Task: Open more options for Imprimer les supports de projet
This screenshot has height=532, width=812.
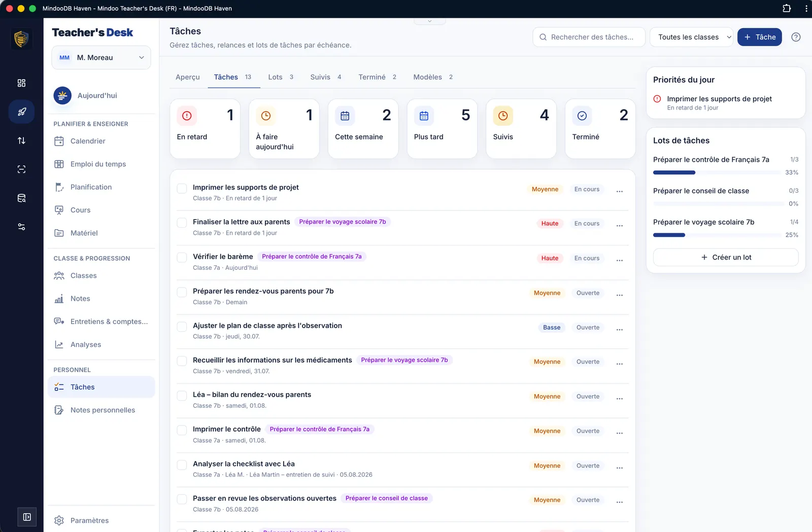Action: 619,192
